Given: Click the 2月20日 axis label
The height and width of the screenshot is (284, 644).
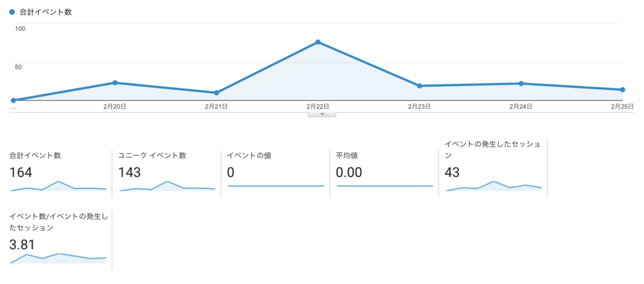Looking at the screenshot, I should [x=114, y=106].
